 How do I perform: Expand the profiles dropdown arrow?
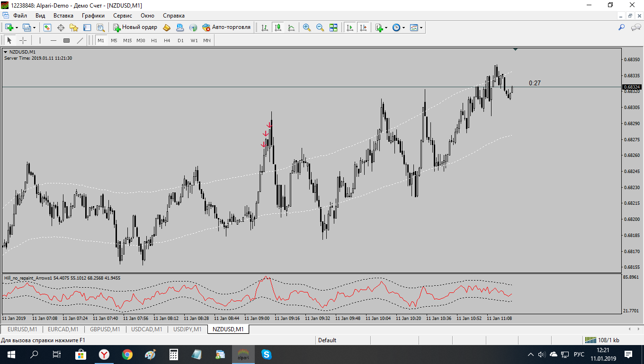click(34, 27)
